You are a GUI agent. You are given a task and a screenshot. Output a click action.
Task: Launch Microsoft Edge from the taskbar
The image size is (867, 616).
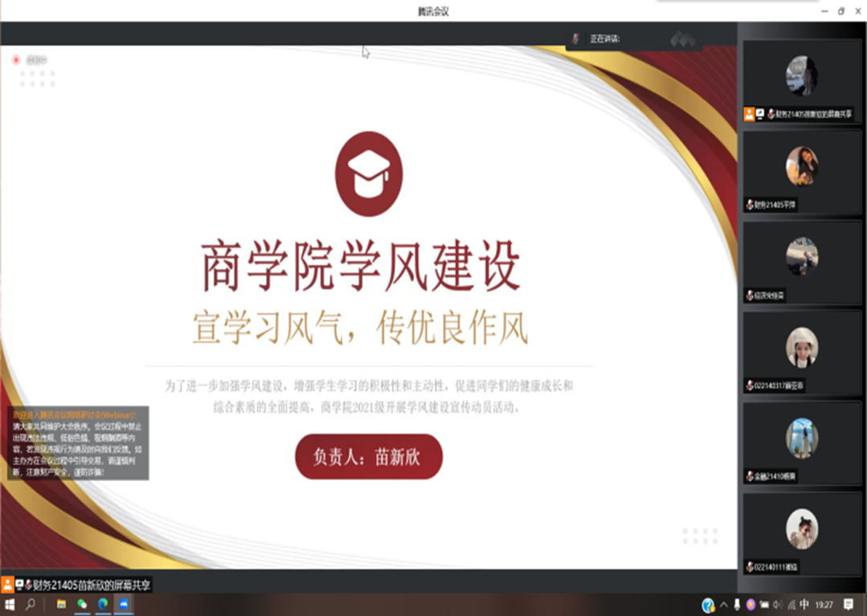103,604
